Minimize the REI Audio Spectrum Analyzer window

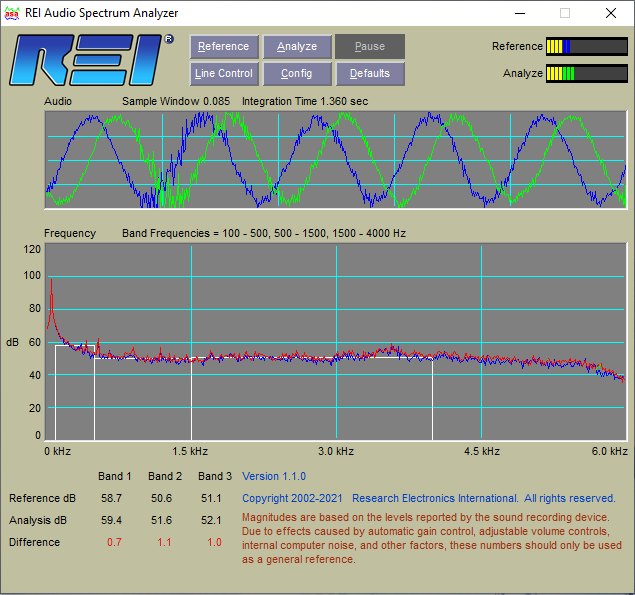520,13
